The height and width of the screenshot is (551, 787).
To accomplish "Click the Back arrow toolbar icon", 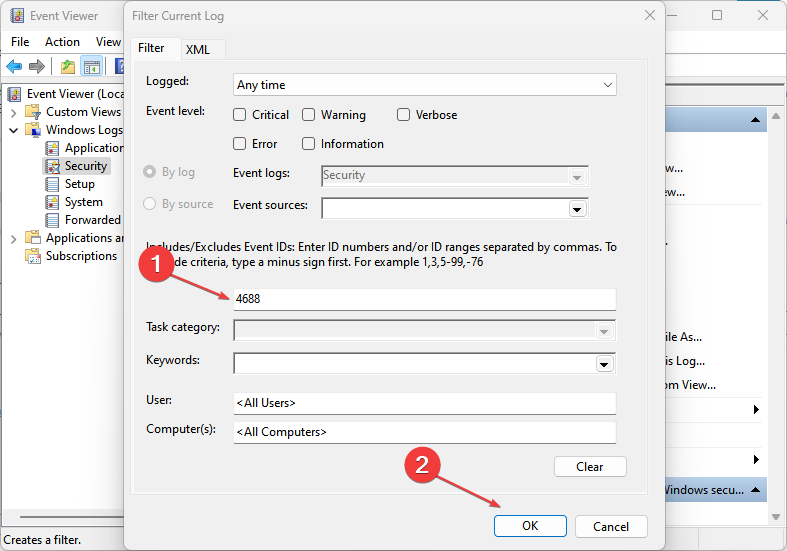I will pos(14,66).
